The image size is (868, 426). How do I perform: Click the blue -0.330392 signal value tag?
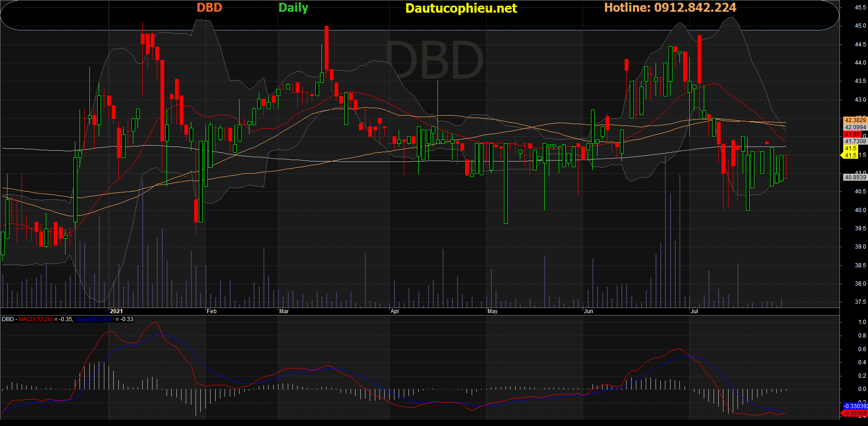(855, 406)
